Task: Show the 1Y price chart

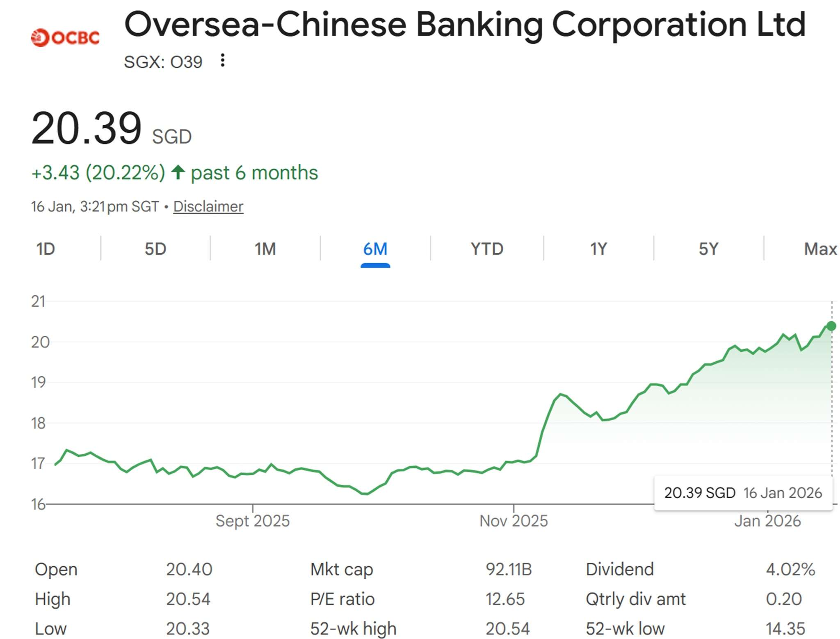Action: click(x=598, y=249)
